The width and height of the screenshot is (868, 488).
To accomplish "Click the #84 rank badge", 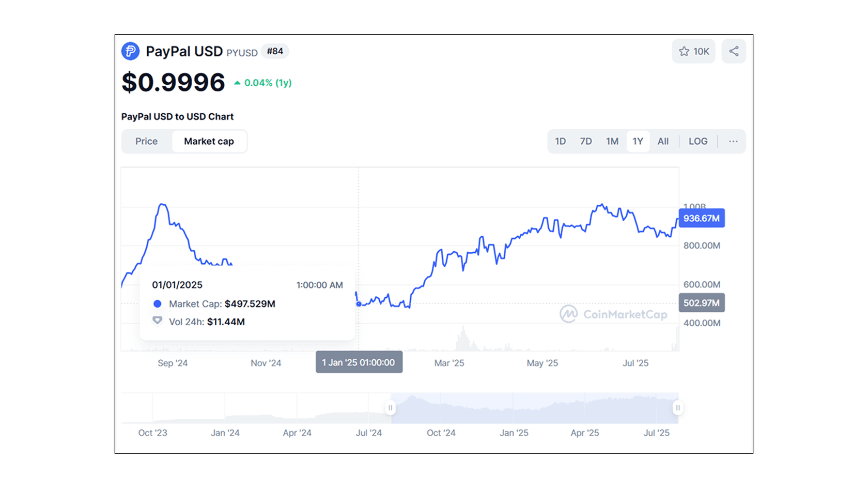I will point(275,51).
